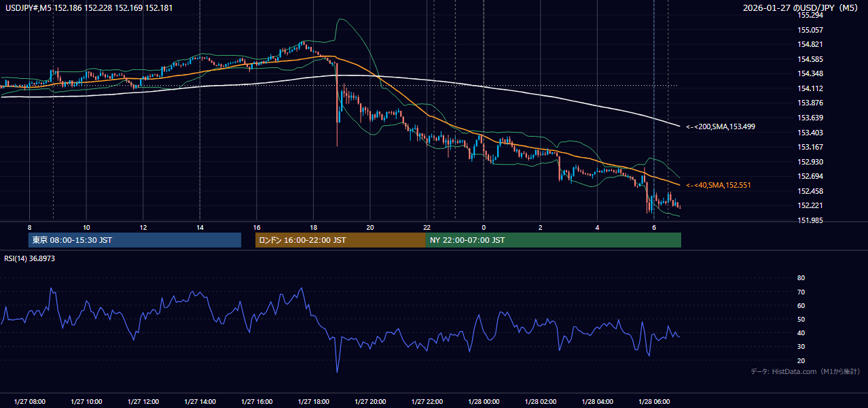Click the 152.930 price axis label

[810, 162]
